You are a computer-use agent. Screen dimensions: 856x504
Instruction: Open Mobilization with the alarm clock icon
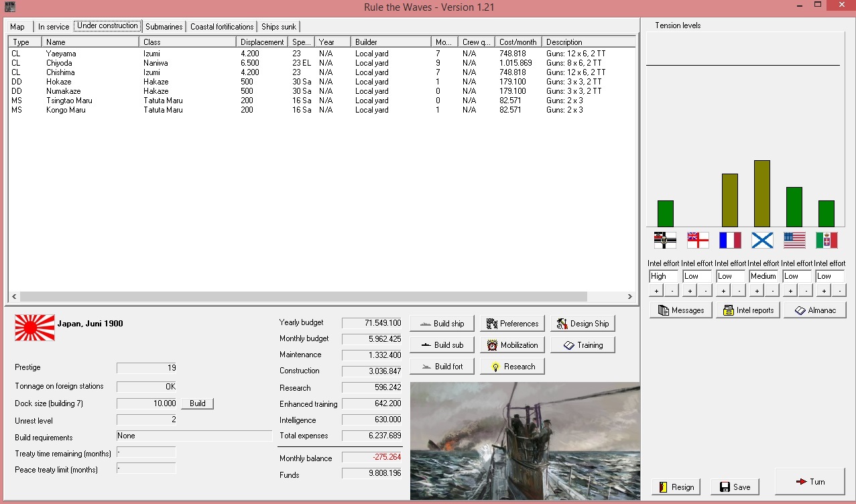[512, 345]
